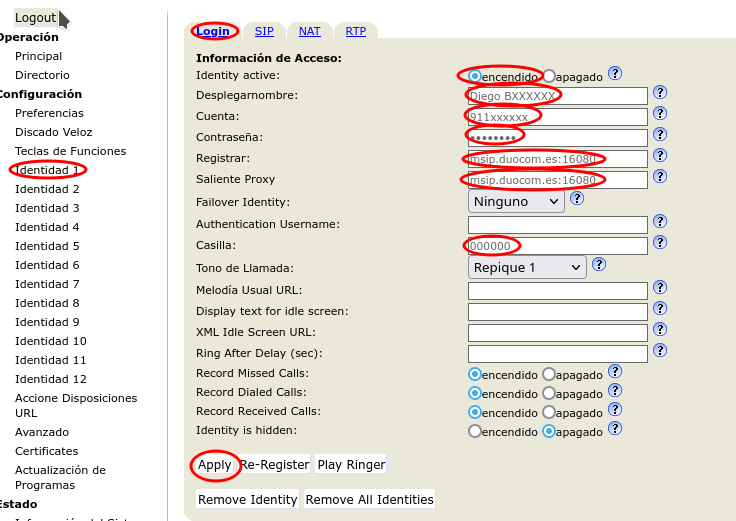Enable Identity is hidden with encendido
This screenshot has width=736, height=521.
pyautogui.click(x=475, y=431)
